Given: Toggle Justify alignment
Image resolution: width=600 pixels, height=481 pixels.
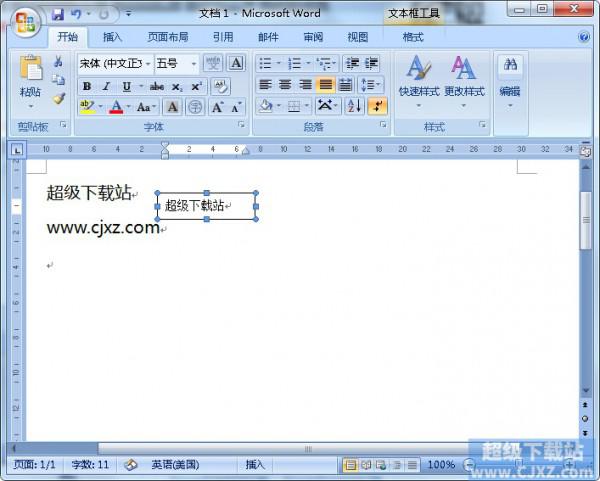Looking at the screenshot, I should tap(326, 85).
